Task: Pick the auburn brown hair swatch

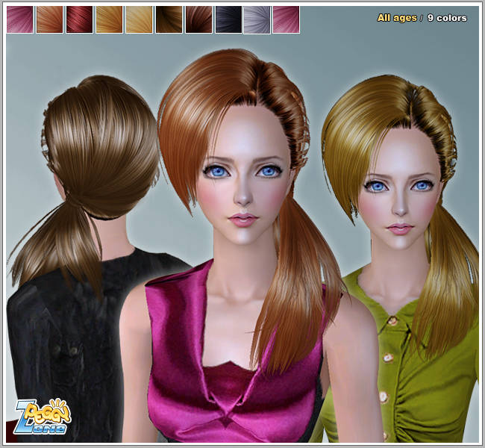Action: (x=199, y=19)
